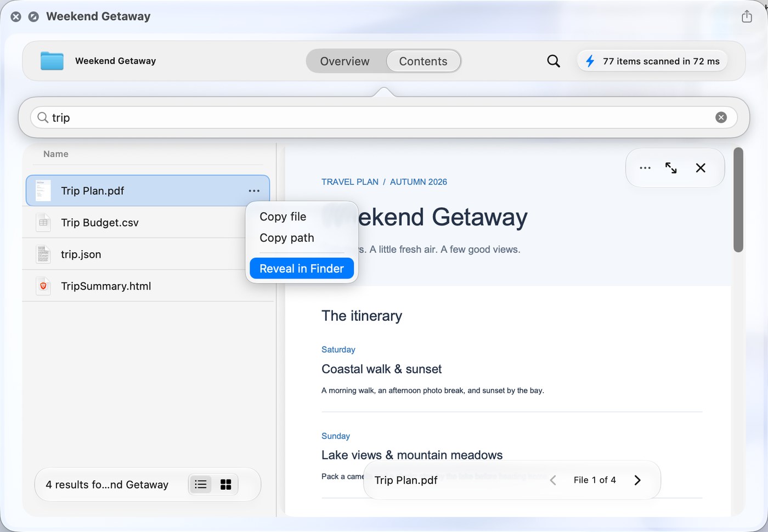Clear the search field text
Viewport: 768px width, 532px height.
(721, 117)
